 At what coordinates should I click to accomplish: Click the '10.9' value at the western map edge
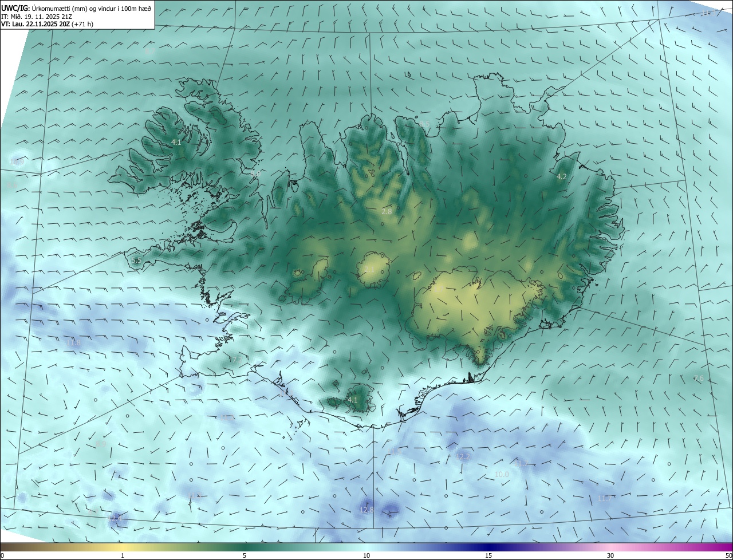click(x=17, y=162)
